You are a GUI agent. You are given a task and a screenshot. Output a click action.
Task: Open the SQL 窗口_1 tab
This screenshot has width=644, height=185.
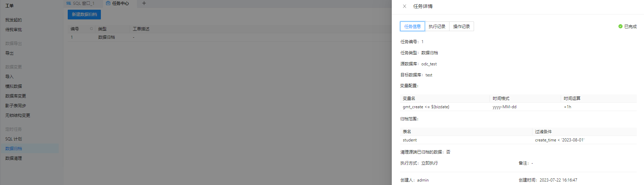[83, 3]
